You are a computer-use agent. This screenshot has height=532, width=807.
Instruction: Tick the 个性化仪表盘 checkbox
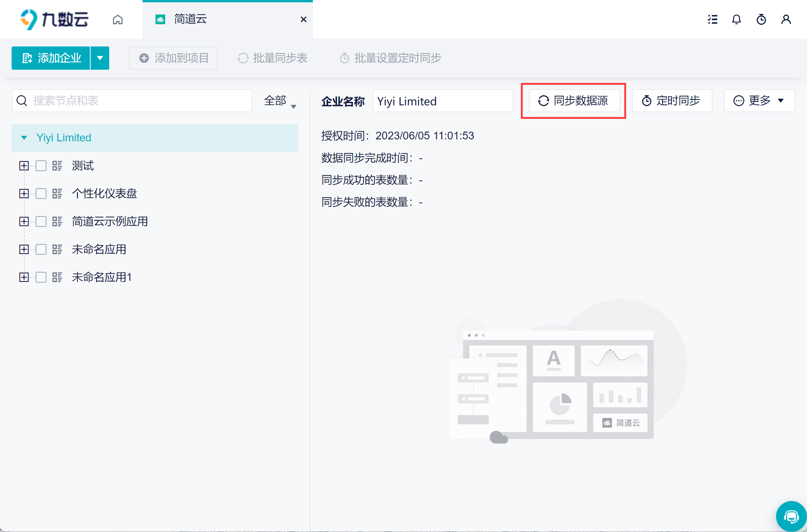click(x=41, y=194)
